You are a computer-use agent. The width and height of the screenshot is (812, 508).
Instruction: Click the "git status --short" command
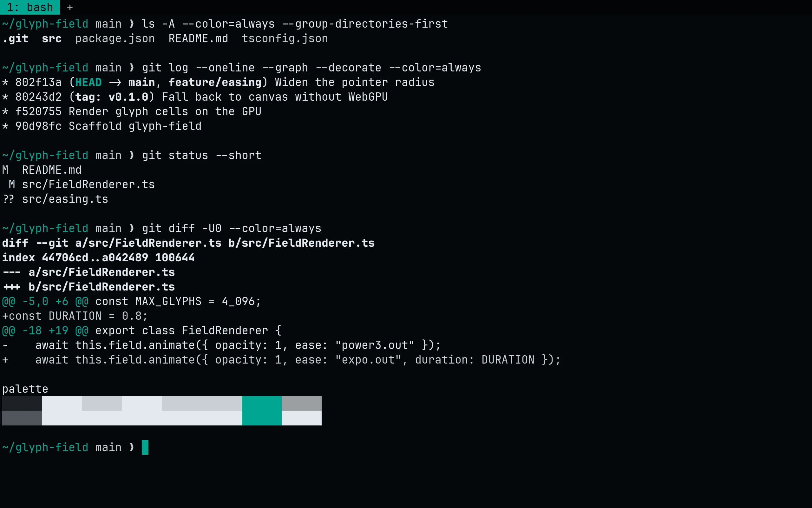click(x=201, y=155)
